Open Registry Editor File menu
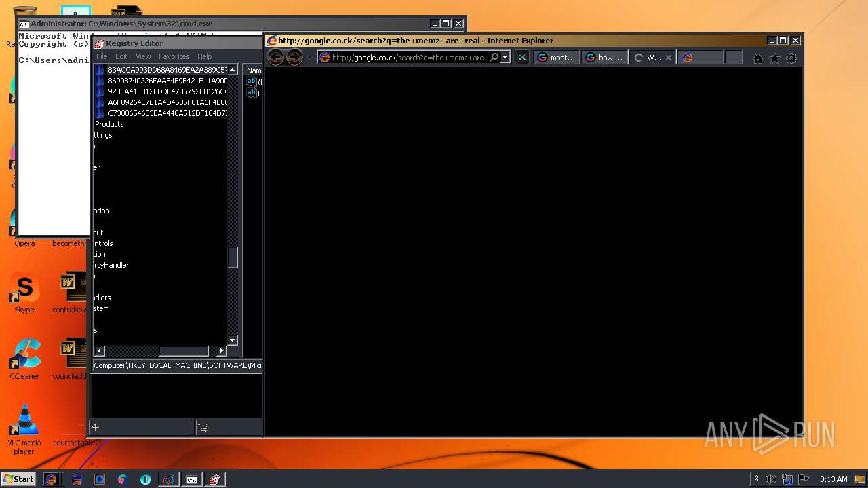Image resolution: width=868 pixels, height=488 pixels. point(102,56)
